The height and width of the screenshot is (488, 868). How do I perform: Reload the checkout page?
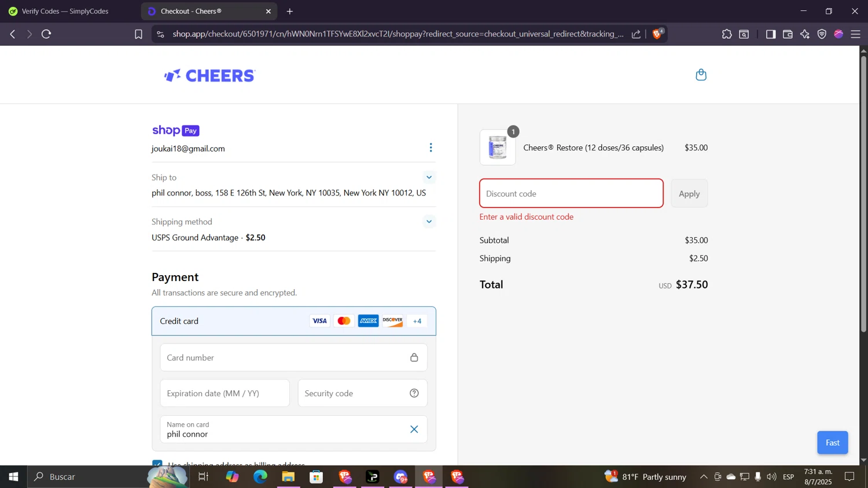click(x=47, y=34)
